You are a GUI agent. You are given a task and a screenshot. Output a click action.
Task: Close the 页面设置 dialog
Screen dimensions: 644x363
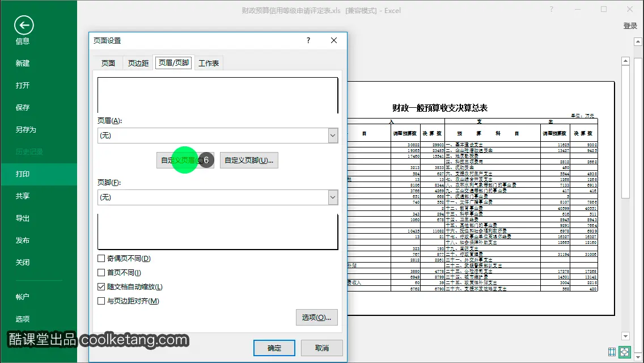pyautogui.click(x=334, y=40)
